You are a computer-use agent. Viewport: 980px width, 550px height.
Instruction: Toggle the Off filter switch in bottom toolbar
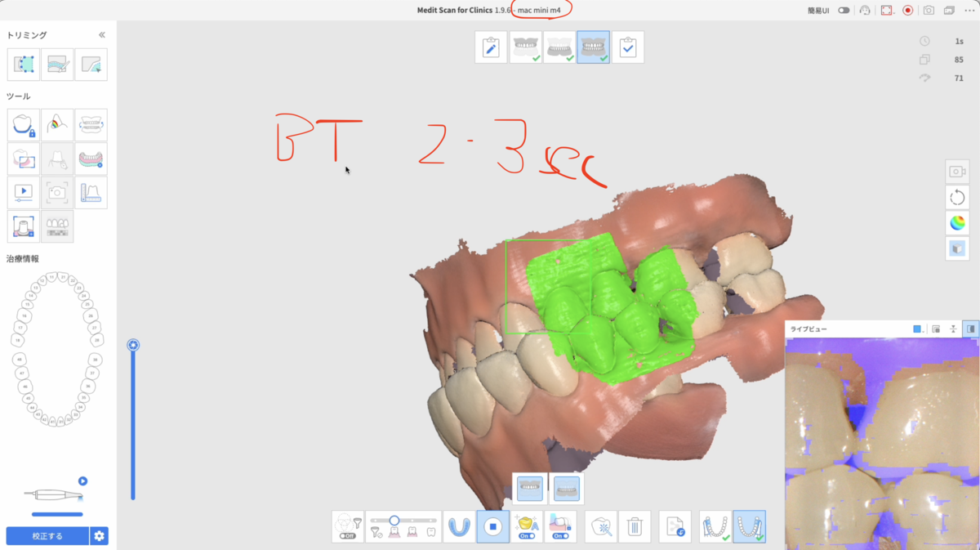tap(348, 535)
